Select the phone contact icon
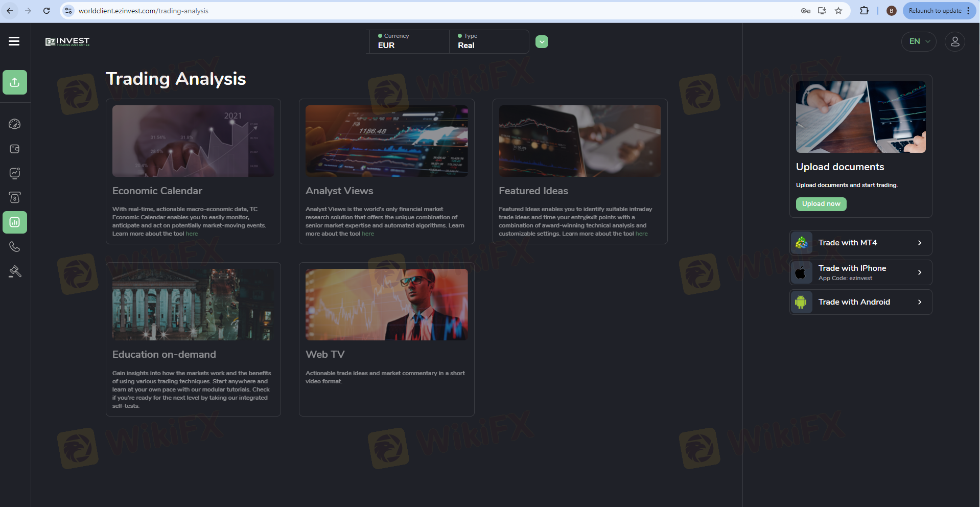 [x=15, y=247]
